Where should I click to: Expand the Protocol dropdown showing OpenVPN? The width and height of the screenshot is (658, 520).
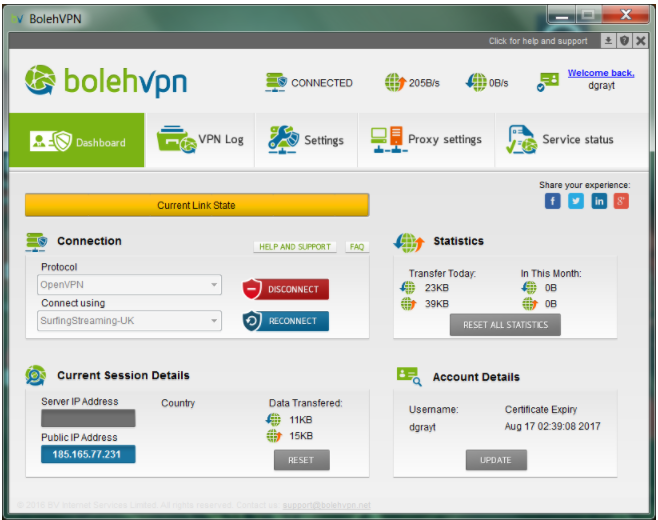coord(129,285)
